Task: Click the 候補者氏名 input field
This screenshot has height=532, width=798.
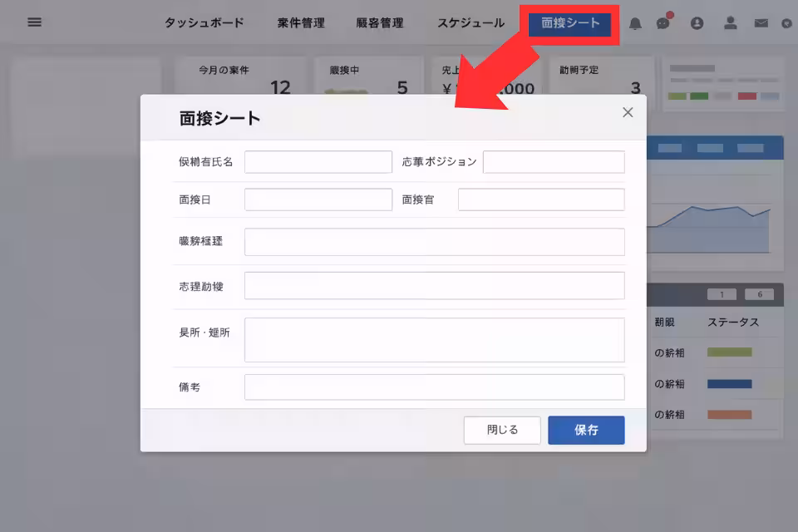Action: pos(318,161)
